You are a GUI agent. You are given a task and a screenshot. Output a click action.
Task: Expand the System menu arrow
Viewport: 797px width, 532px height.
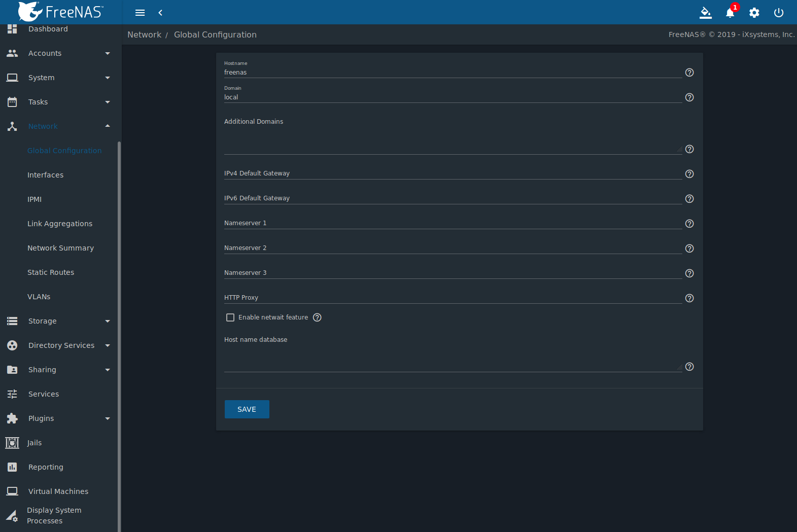coord(108,78)
